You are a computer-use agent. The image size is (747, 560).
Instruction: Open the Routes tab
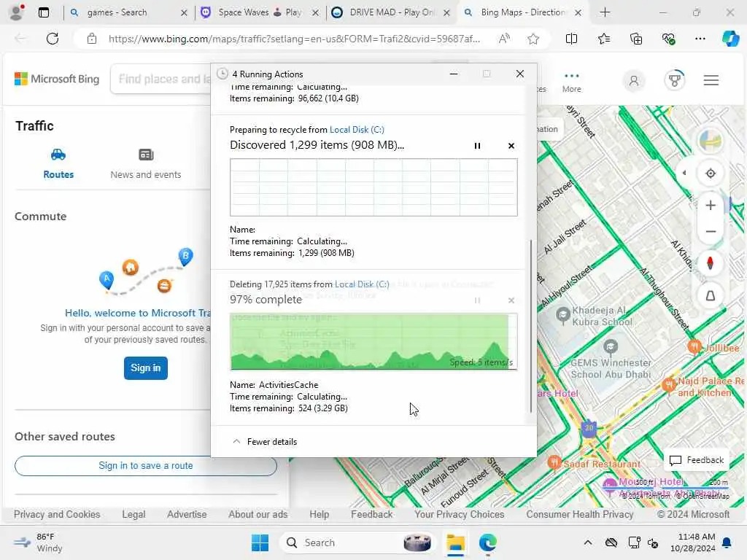click(x=58, y=164)
